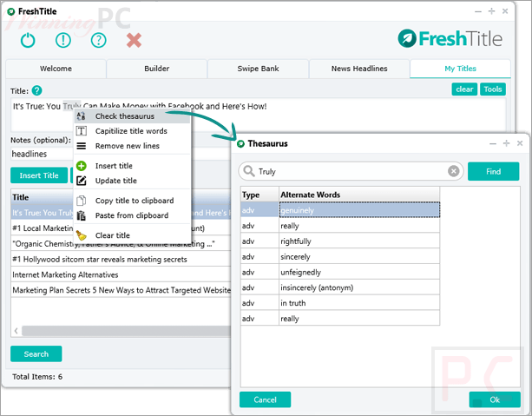Click the green plus Insert title icon
The image size is (532, 416).
click(81, 166)
